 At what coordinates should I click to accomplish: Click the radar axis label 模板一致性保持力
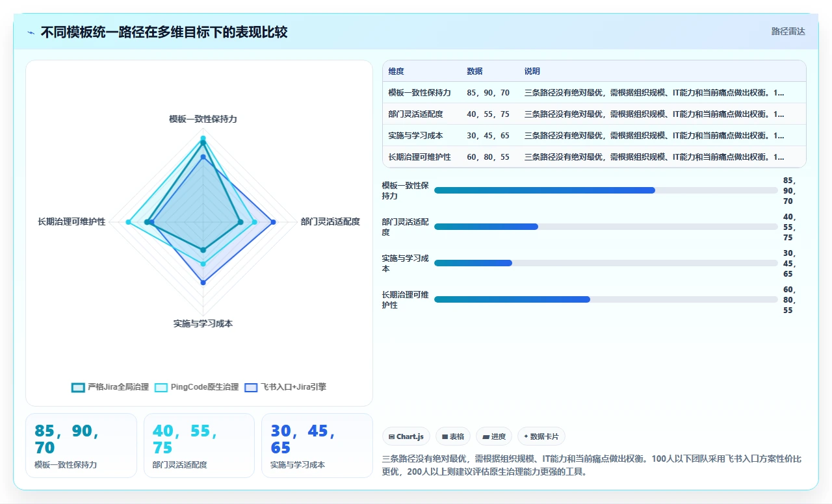tap(203, 120)
